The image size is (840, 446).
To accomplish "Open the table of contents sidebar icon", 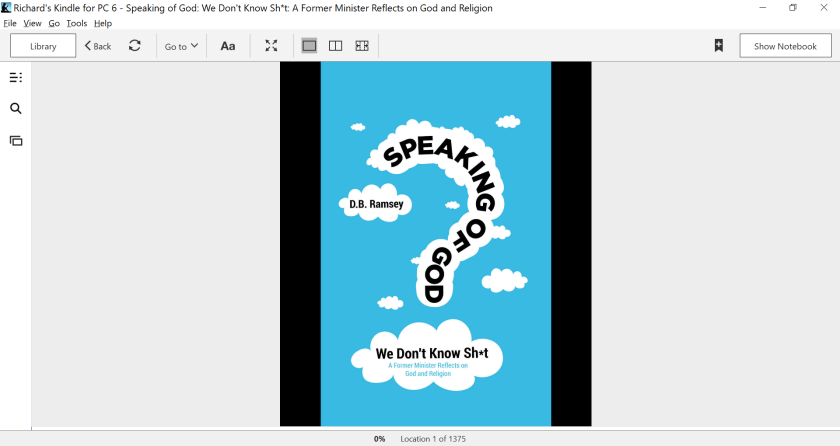I will pos(15,77).
